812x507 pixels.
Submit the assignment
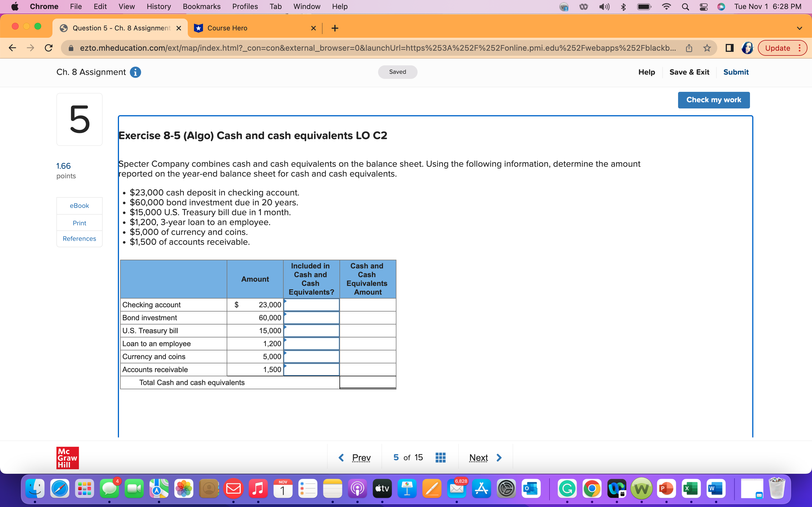click(736, 72)
